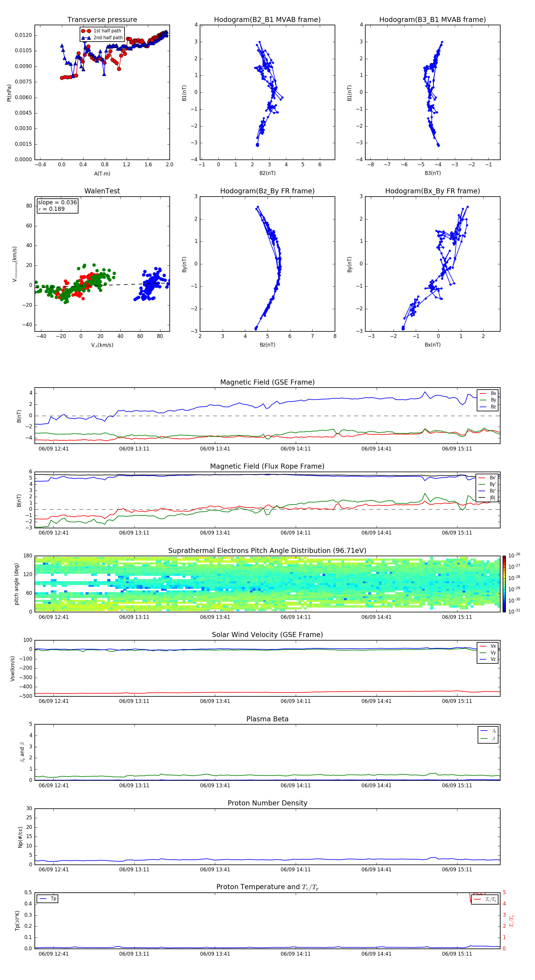Image resolution: width=535 pixels, height=980 pixels.
Task: Click the "Hodogram(B3_B1 MVAB frame)" title
Action: coord(432,20)
